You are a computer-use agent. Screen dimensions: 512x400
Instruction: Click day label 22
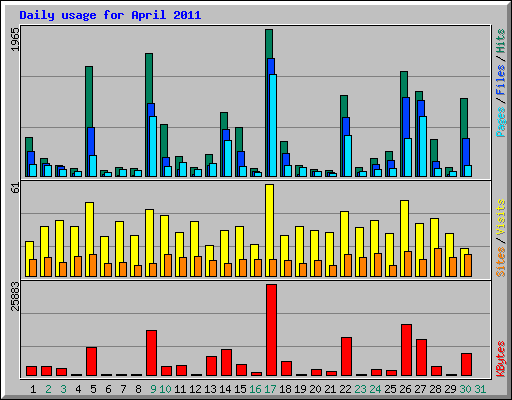345,389
